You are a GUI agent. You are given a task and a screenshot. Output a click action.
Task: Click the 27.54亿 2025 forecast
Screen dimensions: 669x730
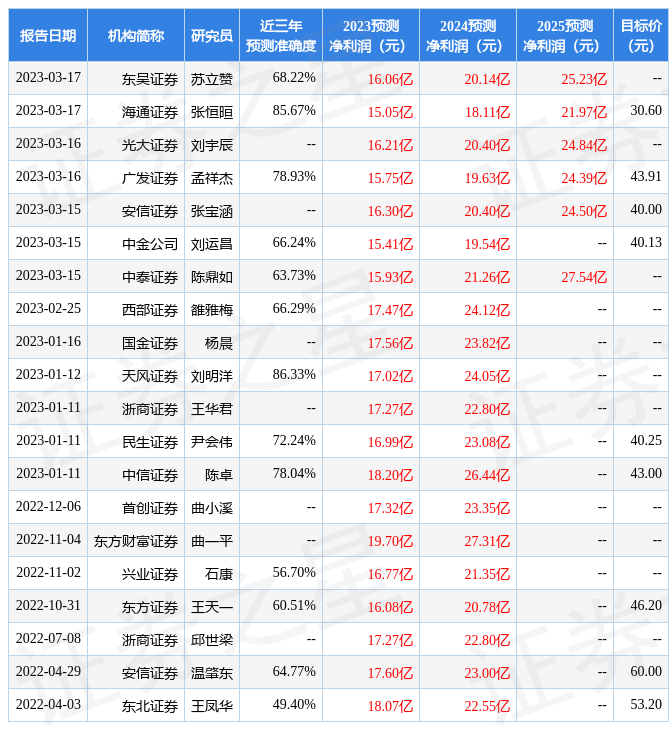coord(584,277)
